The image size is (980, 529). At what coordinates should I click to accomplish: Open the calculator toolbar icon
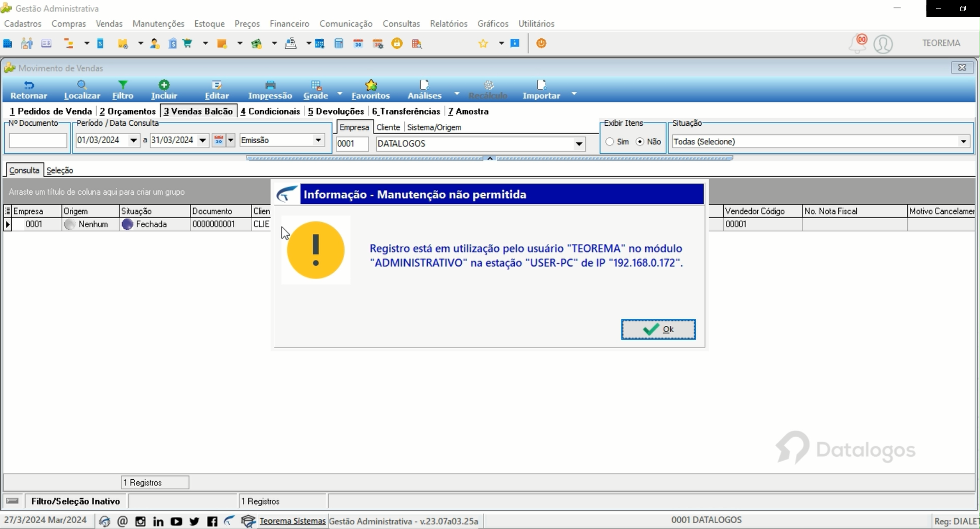pyautogui.click(x=339, y=44)
